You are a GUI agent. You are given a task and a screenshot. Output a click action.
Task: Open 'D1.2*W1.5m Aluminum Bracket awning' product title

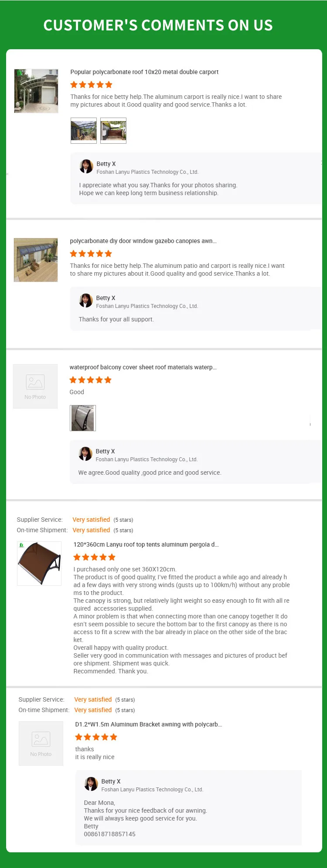(x=149, y=724)
